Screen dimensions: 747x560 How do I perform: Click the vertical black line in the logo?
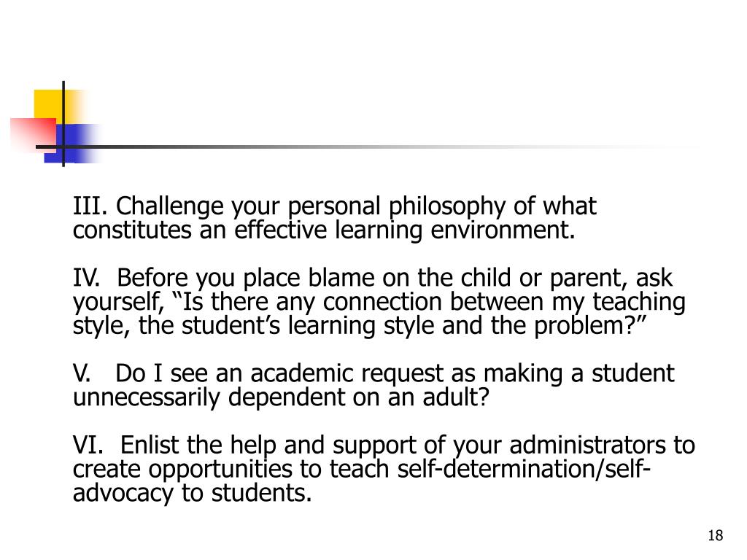[63, 124]
